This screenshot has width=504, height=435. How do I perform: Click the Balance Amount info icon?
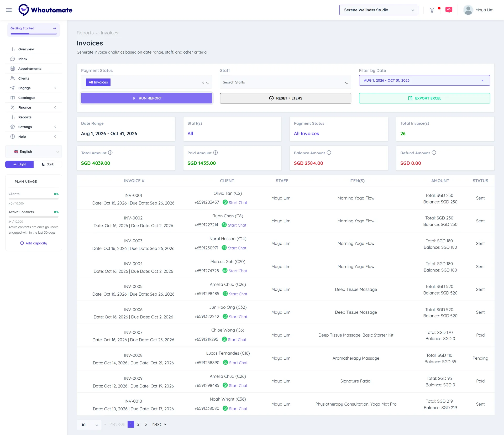point(329,153)
